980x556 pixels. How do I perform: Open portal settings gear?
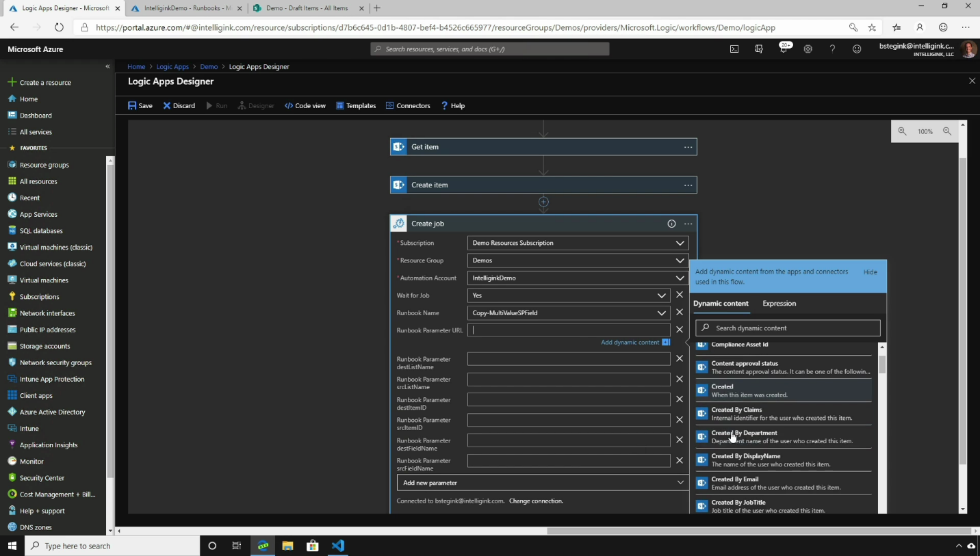click(x=808, y=49)
